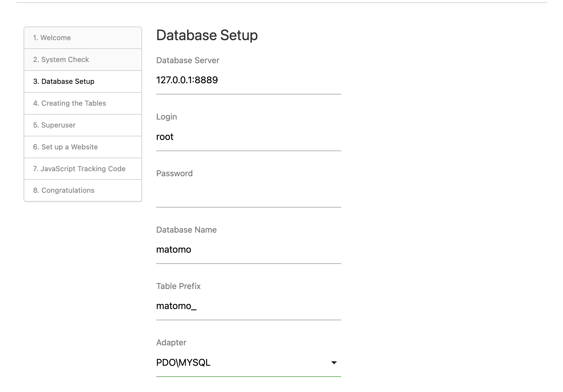The width and height of the screenshot is (563, 392).
Task: Click the dropdown arrow next to PDO\MYSQL
Action: point(334,362)
